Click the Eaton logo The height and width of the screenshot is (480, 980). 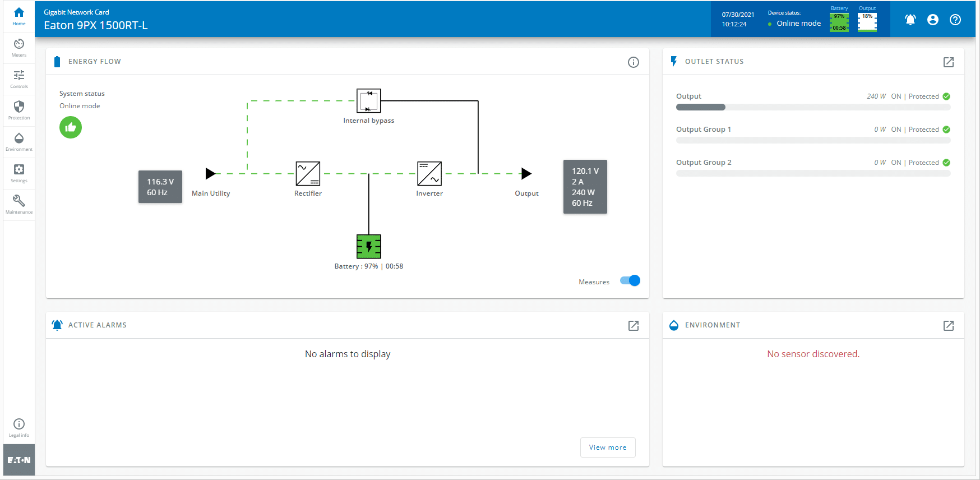pyautogui.click(x=19, y=460)
